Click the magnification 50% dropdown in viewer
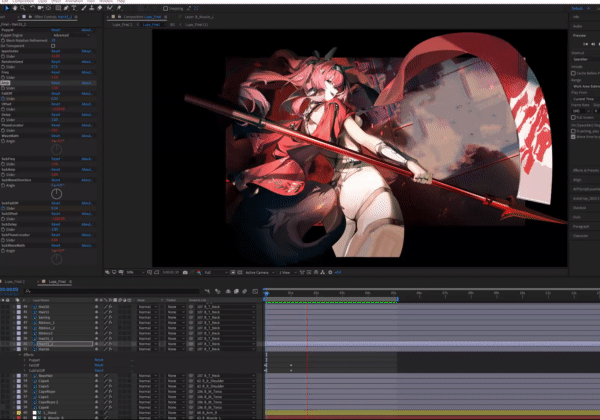600x420 pixels. click(x=132, y=272)
